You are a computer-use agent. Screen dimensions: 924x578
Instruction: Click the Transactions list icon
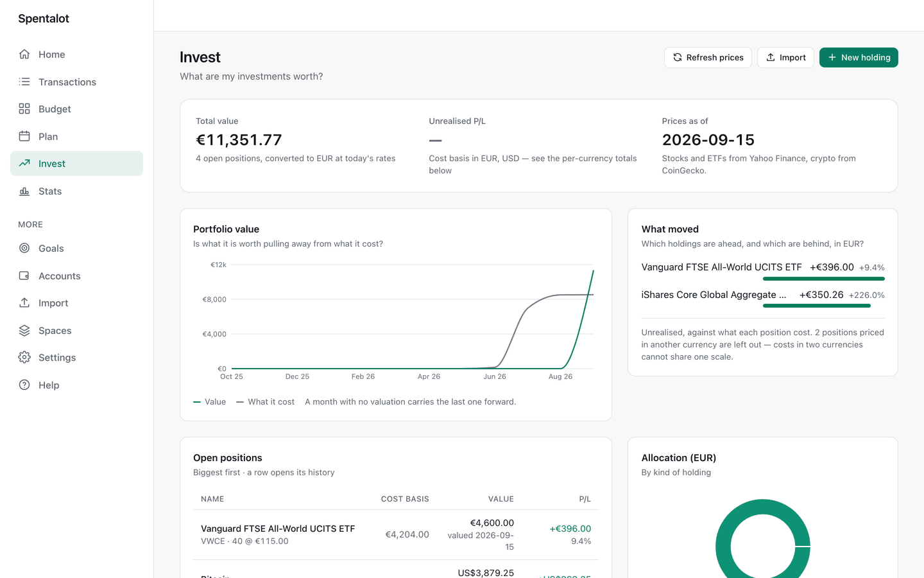pos(24,82)
